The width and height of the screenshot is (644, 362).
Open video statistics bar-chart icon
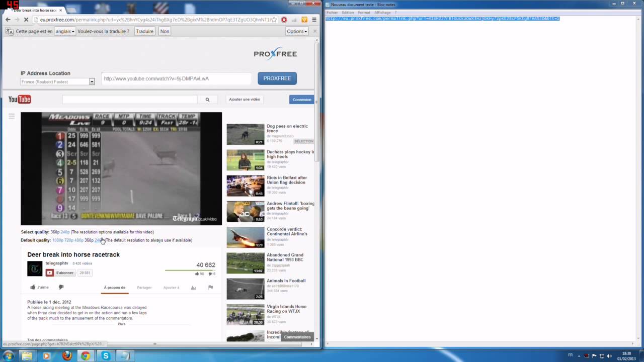coord(193,288)
